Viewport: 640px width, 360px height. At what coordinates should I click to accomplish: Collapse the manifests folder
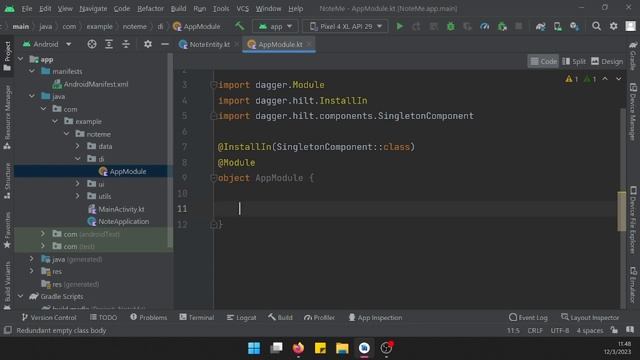tap(32, 71)
